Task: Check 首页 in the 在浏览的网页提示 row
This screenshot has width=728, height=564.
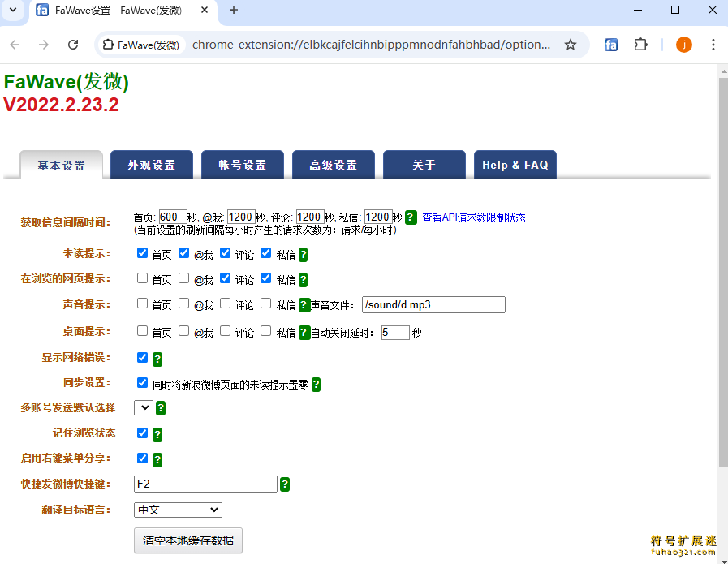Action: (x=142, y=278)
